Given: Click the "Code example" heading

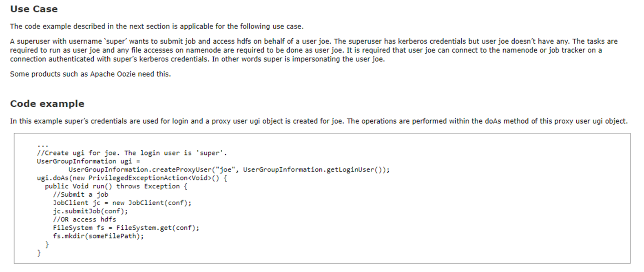Looking at the screenshot, I should [47, 104].
